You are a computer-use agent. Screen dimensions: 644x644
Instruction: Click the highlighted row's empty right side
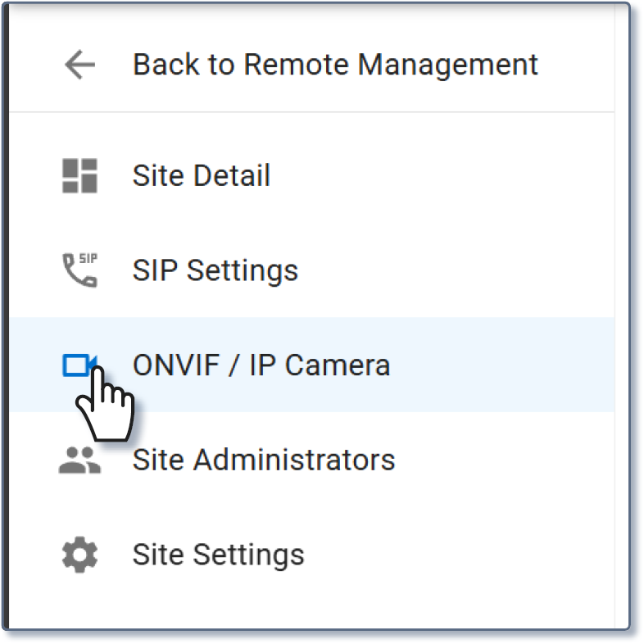(x=508, y=365)
